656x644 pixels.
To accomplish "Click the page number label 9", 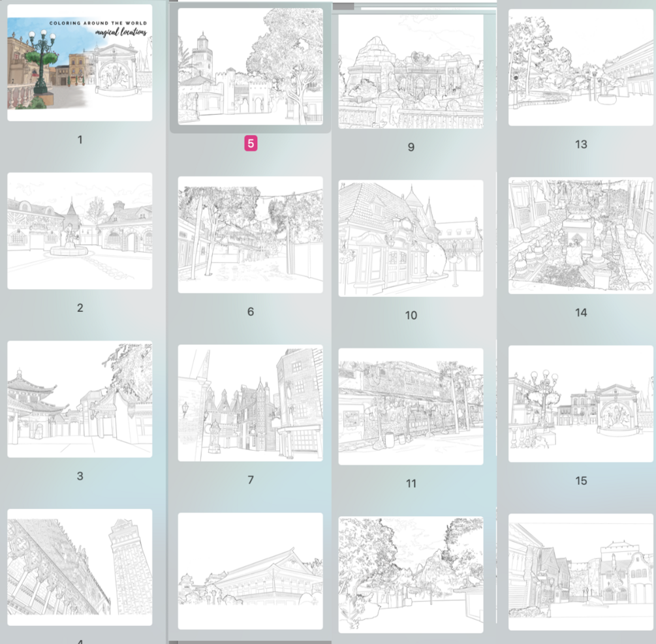I will tap(411, 147).
